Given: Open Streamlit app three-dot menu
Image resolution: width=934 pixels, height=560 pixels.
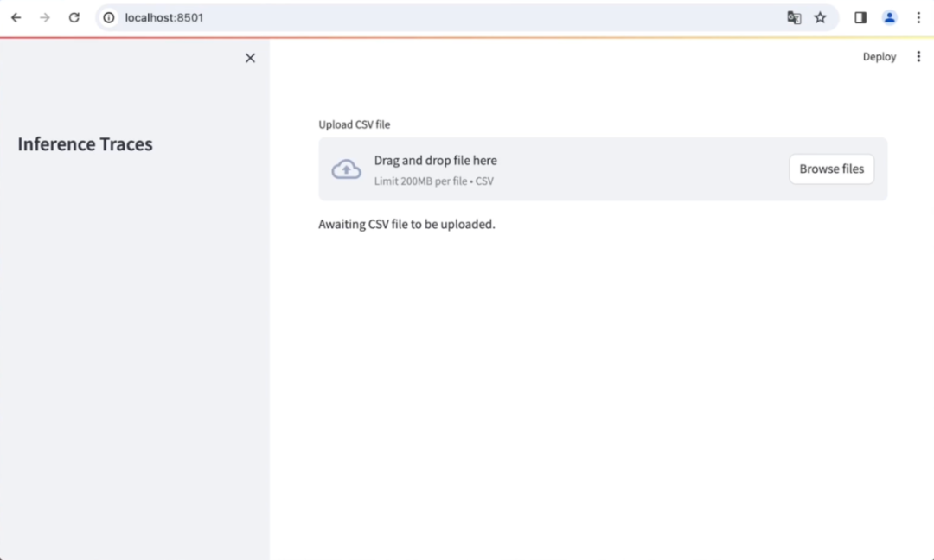Looking at the screenshot, I should (918, 56).
